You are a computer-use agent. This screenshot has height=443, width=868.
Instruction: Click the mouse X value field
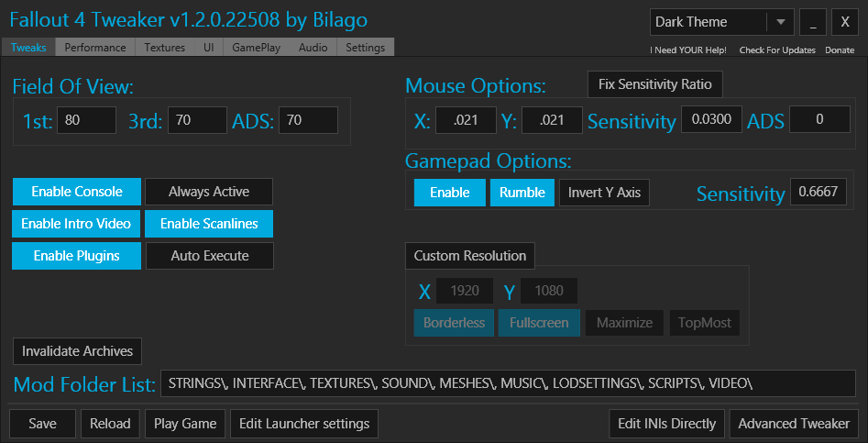click(466, 120)
